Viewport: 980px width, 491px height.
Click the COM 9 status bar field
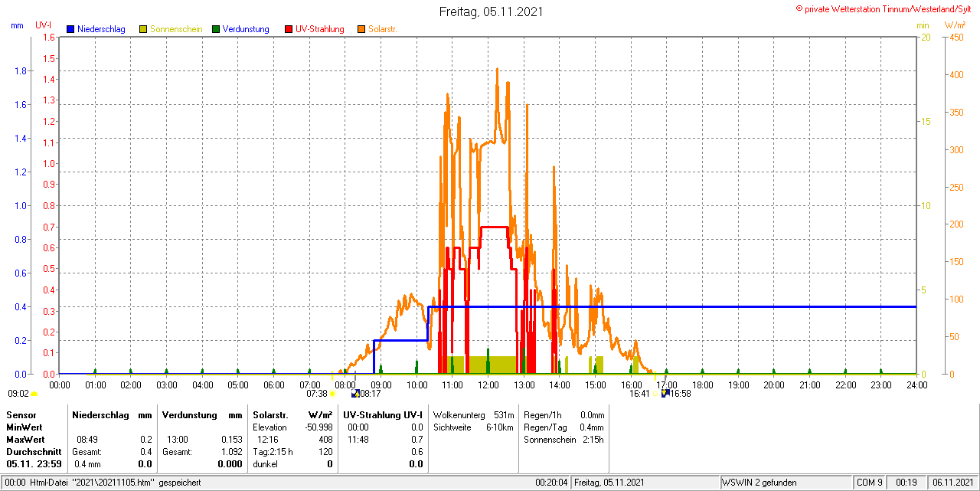(x=870, y=483)
